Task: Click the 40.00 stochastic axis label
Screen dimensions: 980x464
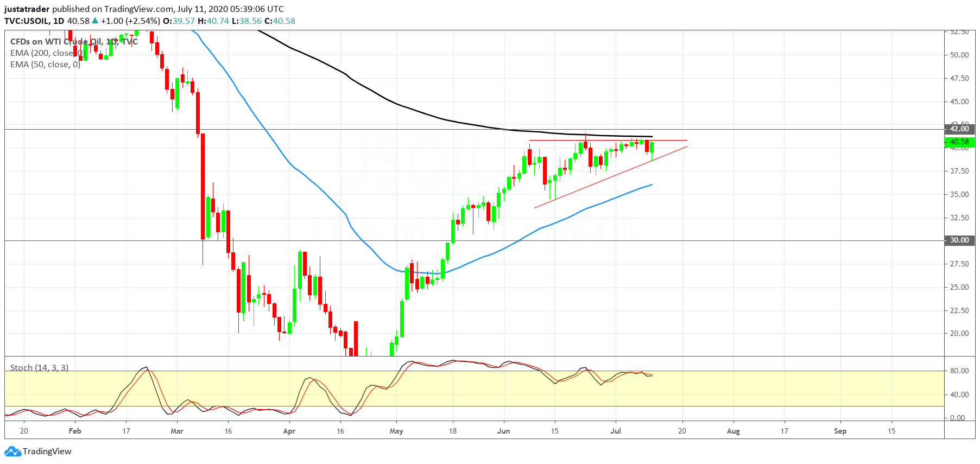Action: click(959, 395)
